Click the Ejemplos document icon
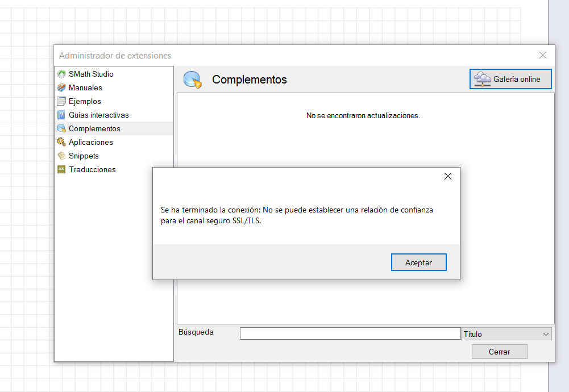The image size is (569, 392). point(61,101)
